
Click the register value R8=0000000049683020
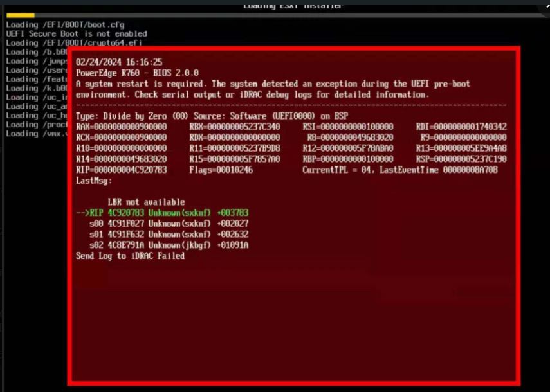351,138
